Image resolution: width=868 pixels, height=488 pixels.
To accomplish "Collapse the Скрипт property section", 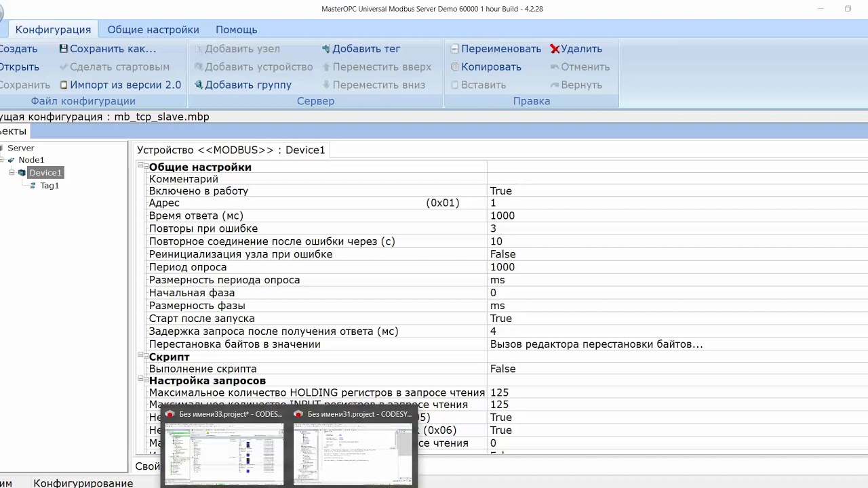I will click(142, 357).
